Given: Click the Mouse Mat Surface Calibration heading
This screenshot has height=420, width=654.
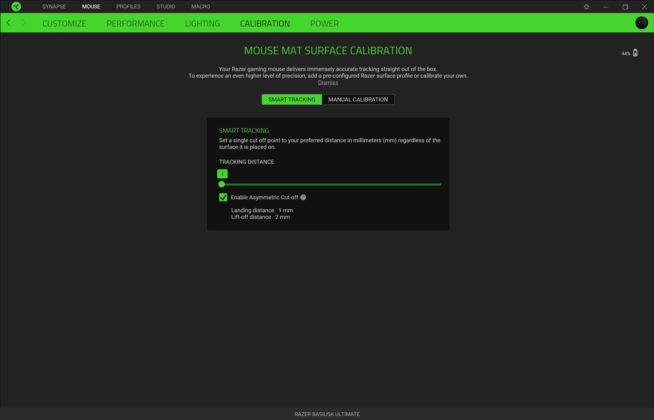Looking at the screenshot, I should point(328,50).
